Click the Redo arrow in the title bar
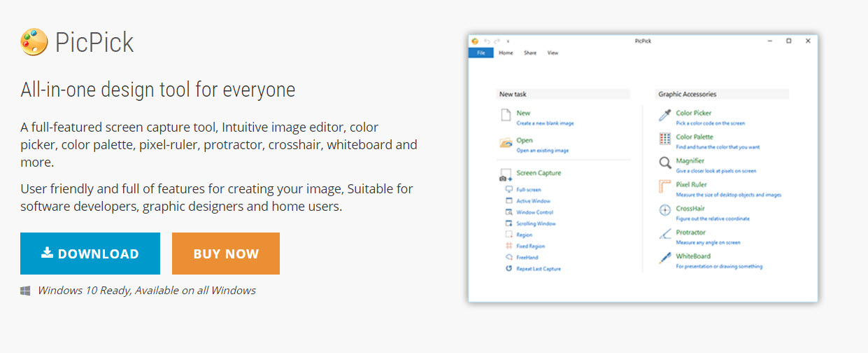868x353 pixels. click(x=497, y=41)
